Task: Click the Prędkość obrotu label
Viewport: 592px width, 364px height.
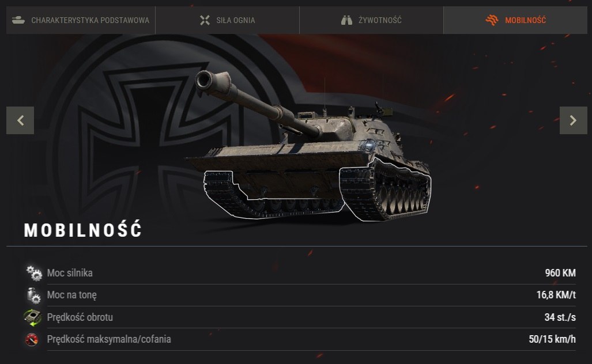Action: (80, 317)
